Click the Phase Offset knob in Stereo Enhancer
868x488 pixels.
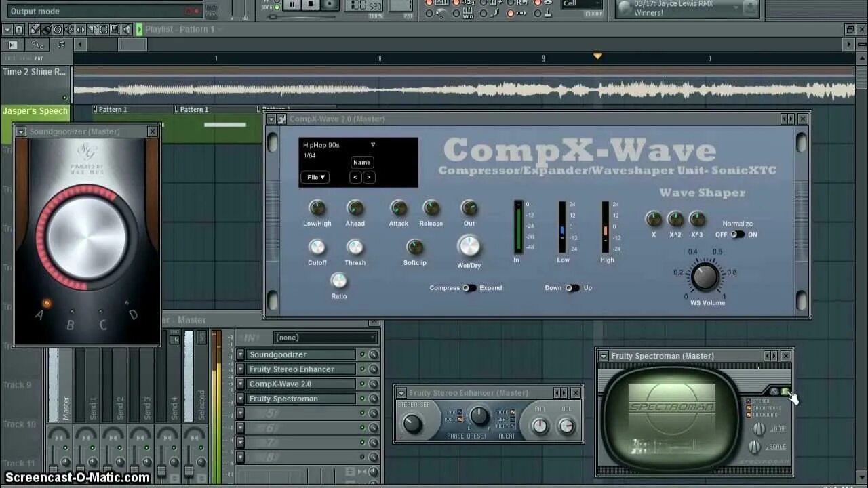(x=479, y=415)
